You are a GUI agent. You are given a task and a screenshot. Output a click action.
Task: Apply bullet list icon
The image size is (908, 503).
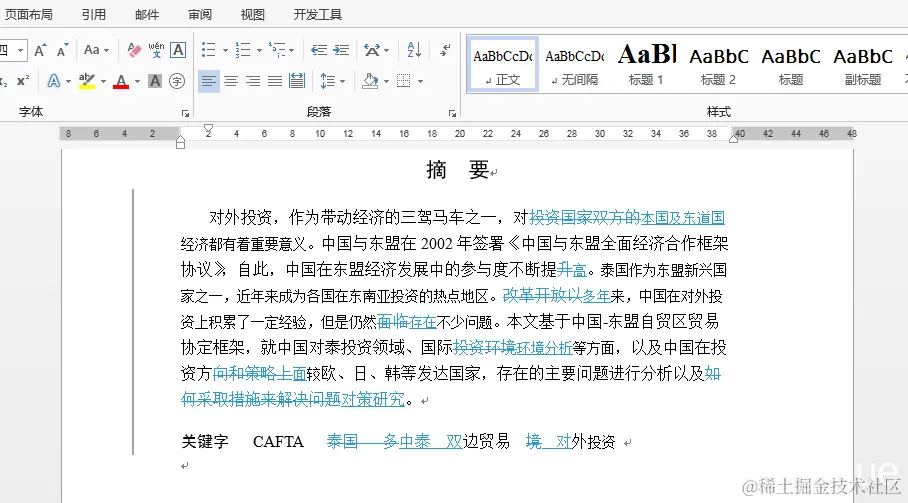coord(208,50)
